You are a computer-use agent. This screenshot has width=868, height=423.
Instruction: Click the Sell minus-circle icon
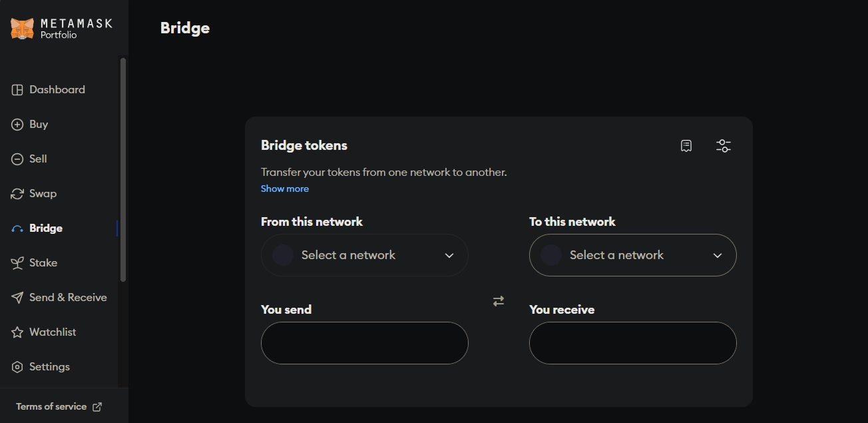tap(17, 159)
